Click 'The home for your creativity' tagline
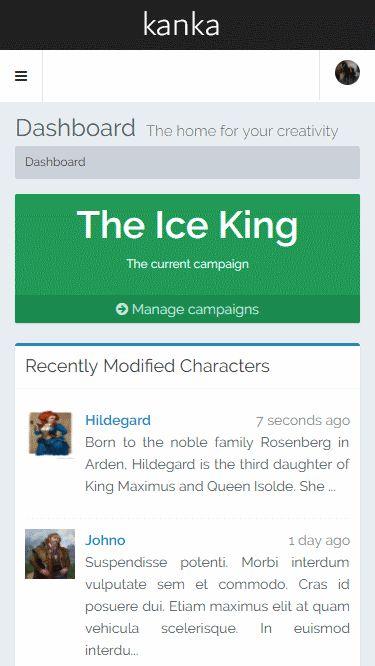Screen dimensions: 375x666 coord(242,131)
